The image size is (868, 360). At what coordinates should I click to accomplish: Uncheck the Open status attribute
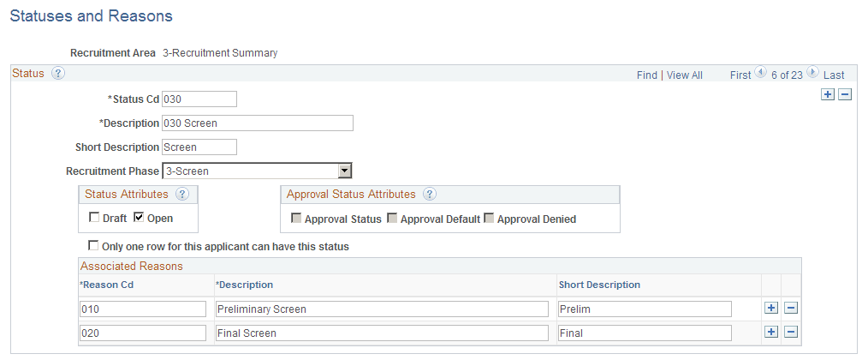tap(139, 218)
